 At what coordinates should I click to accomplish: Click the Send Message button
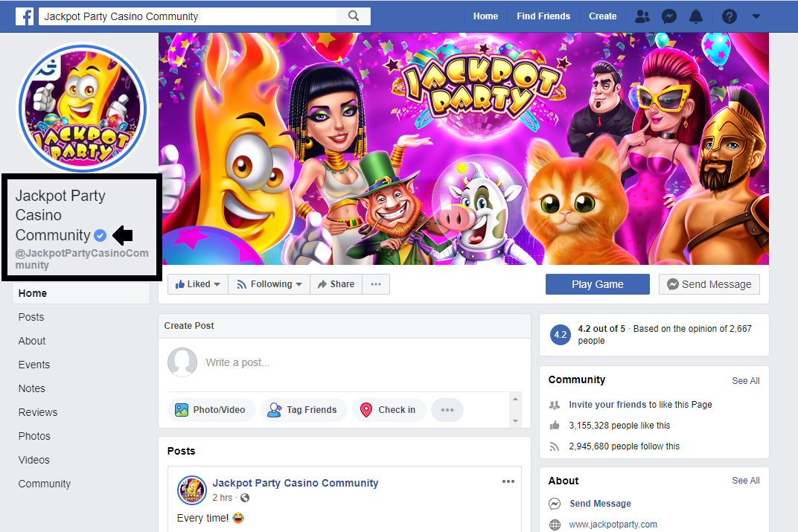pyautogui.click(x=709, y=284)
